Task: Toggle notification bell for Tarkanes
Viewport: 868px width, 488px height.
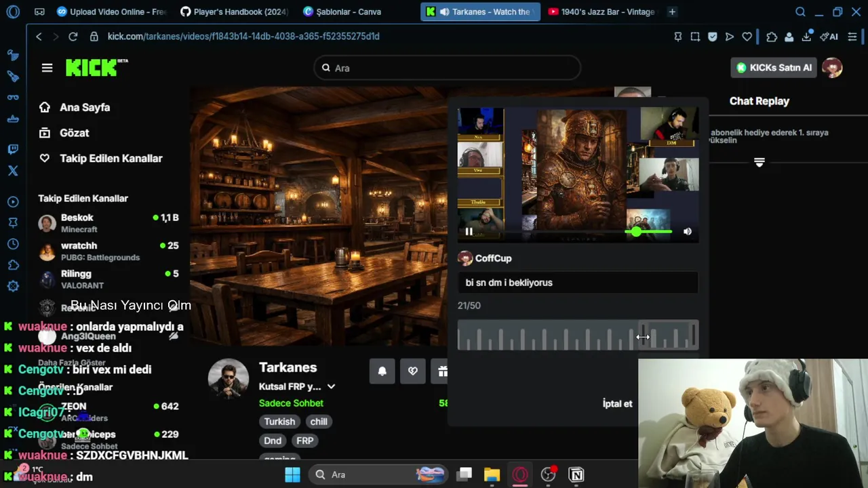Action: 382,371
